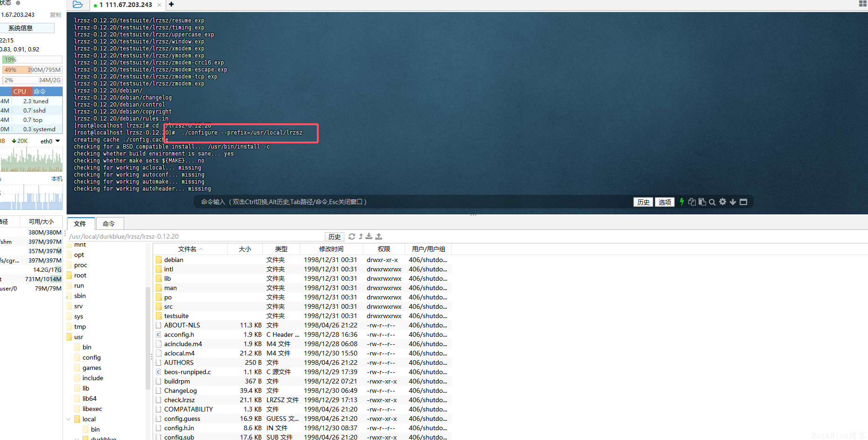
Task: Sort by 类型 column header
Action: (x=281, y=249)
